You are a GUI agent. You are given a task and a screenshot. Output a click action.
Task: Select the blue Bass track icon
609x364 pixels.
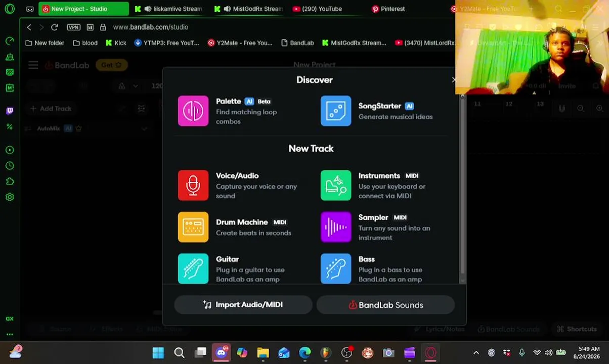pyautogui.click(x=336, y=268)
